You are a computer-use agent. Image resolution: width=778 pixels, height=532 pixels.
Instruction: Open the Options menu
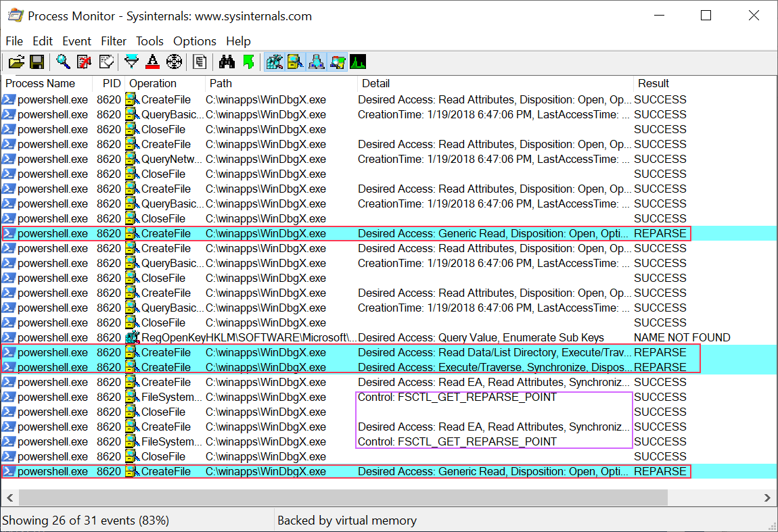coord(195,41)
